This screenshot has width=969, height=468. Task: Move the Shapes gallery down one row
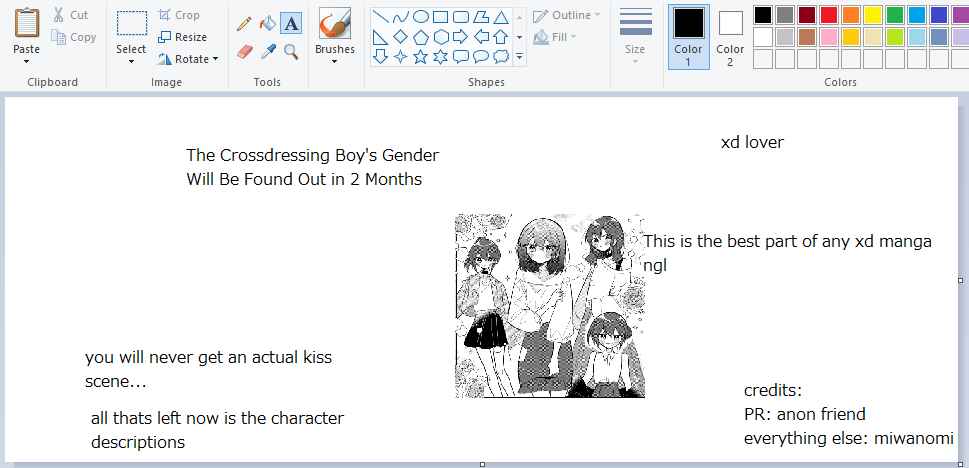point(519,37)
